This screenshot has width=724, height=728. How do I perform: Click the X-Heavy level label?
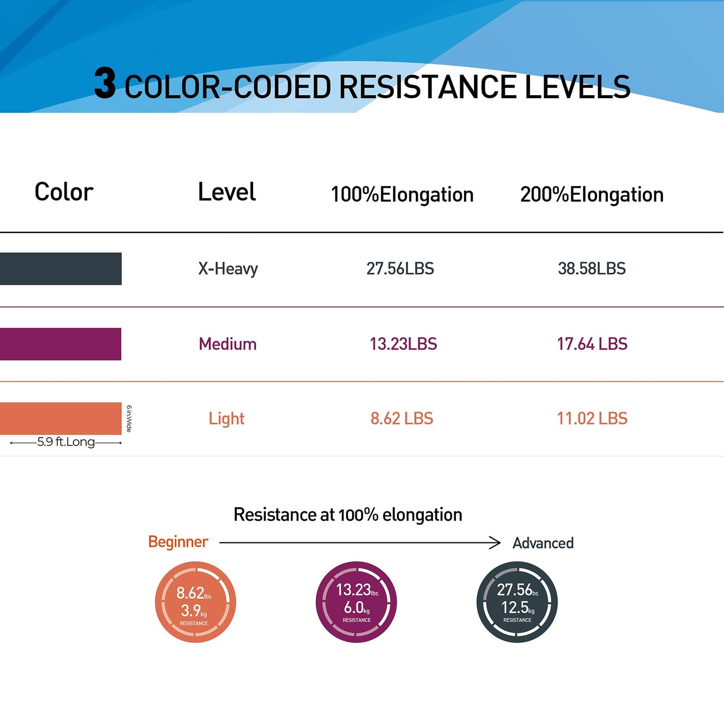228,269
